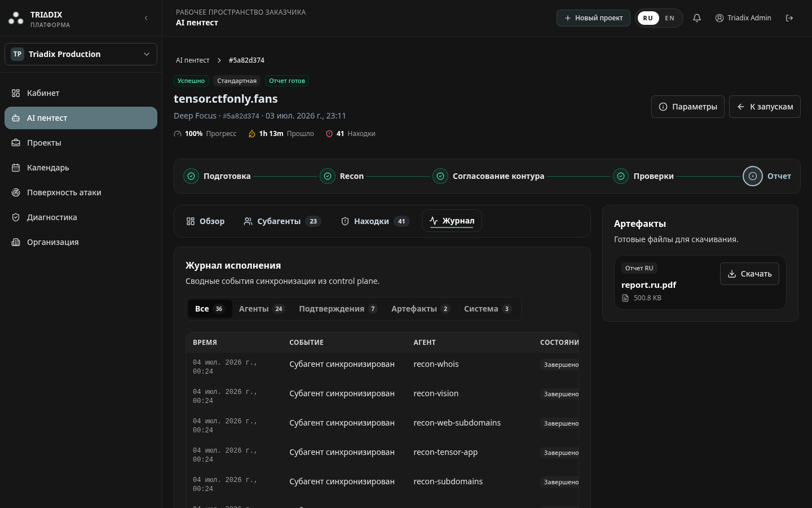Click the СОБЫТИЕ column header
The width and height of the screenshot is (812, 508).
(x=306, y=343)
